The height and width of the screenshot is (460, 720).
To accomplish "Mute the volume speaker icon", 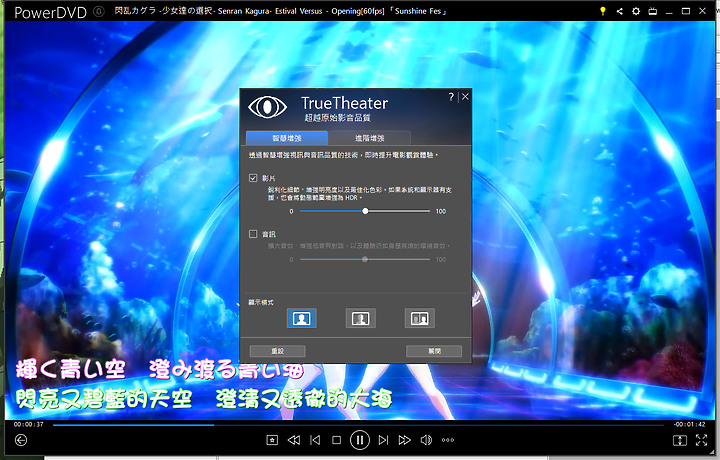I will tap(426, 440).
